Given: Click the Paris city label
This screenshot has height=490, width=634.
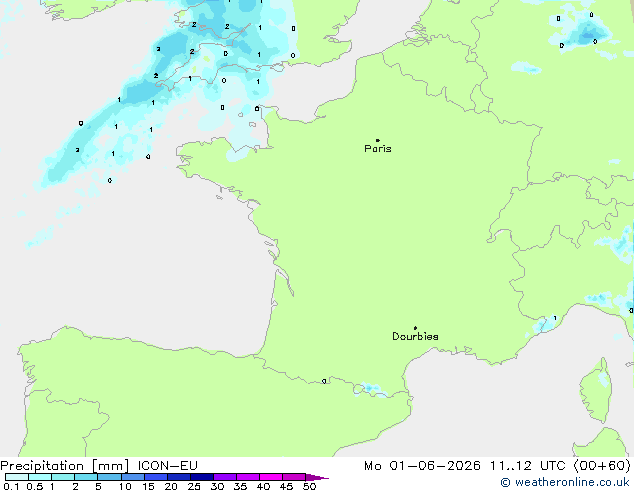Looking at the screenshot, I should coord(378,149).
